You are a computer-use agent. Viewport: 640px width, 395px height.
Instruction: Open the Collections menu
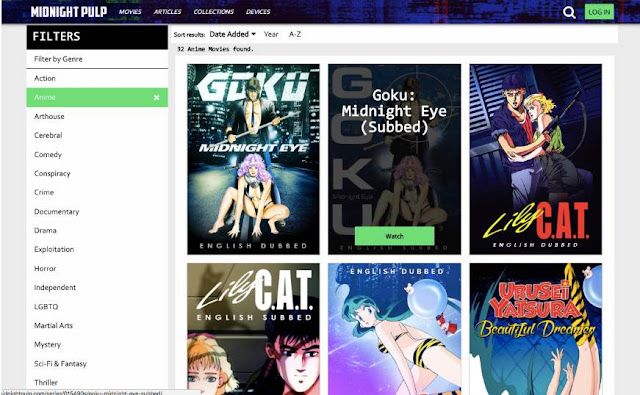point(213,12)
